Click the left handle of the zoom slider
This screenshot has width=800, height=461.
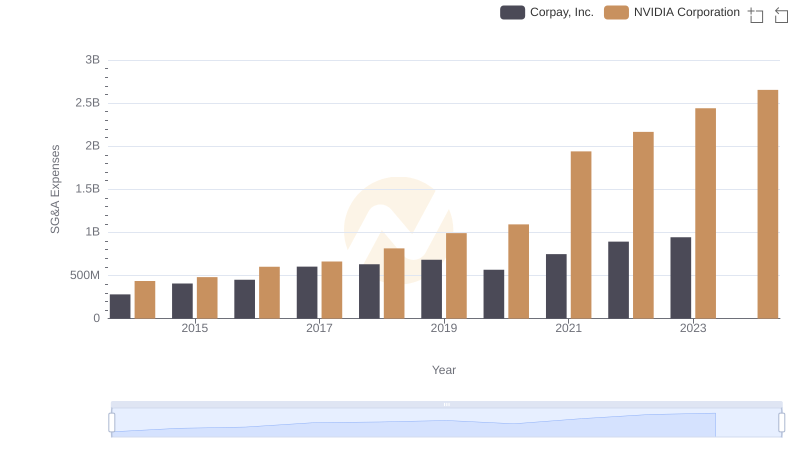coord(112,422)
